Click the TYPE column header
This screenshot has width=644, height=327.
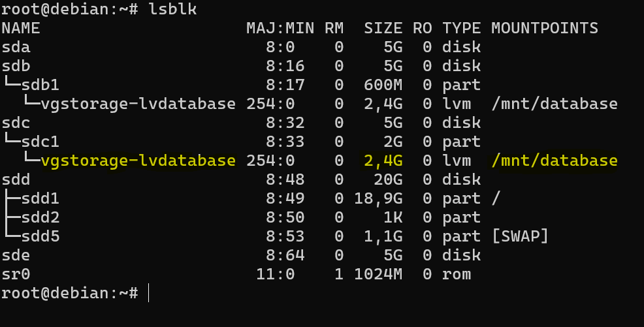point(461,28)
